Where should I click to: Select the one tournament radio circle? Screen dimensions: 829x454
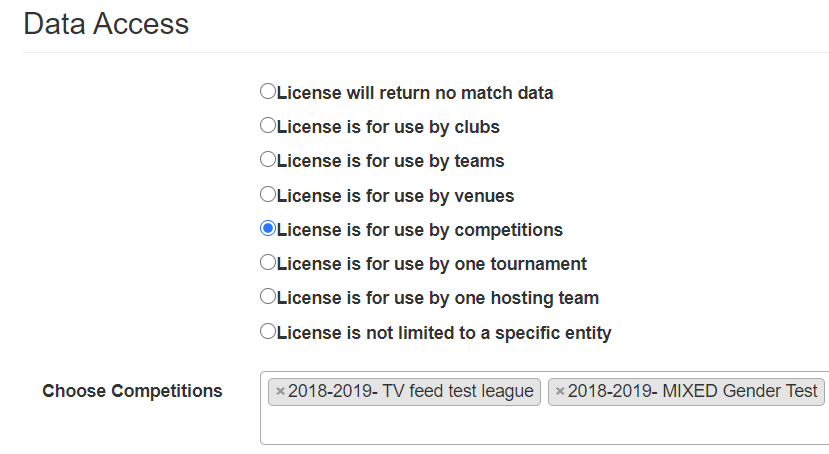click(x=268, y=262)
